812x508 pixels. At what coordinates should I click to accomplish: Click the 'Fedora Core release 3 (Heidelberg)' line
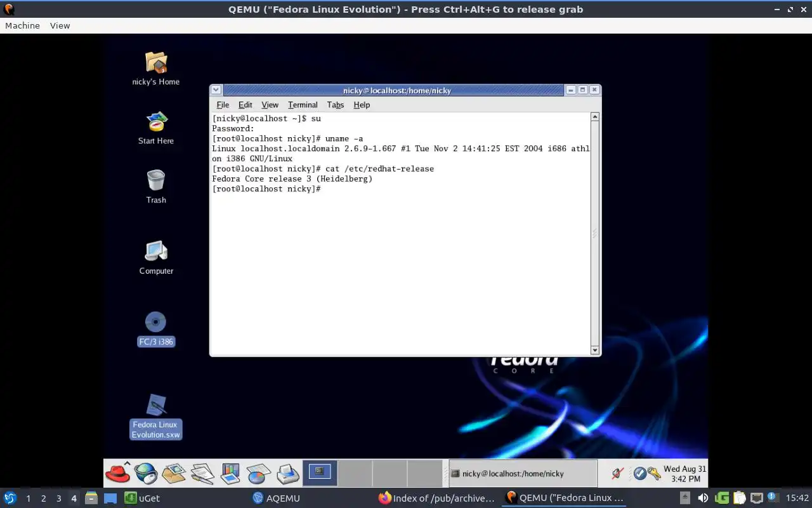292,179
